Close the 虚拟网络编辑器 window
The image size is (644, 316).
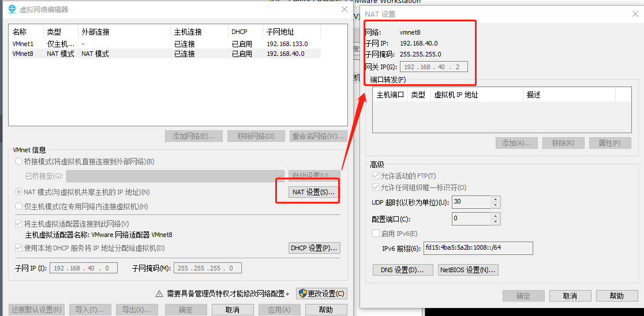[344, 9]
